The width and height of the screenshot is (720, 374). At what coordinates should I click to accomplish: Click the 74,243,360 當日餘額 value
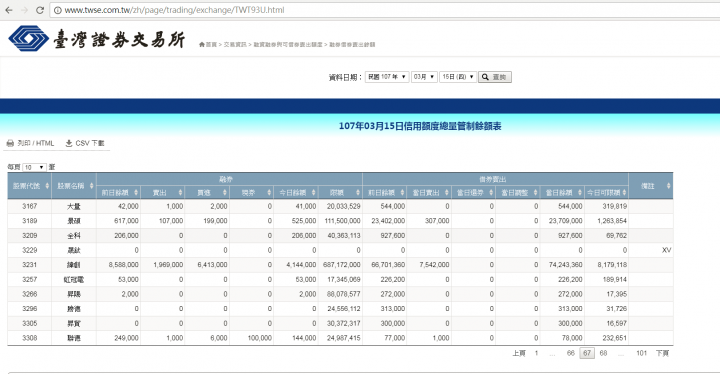(x=565, y=265)
